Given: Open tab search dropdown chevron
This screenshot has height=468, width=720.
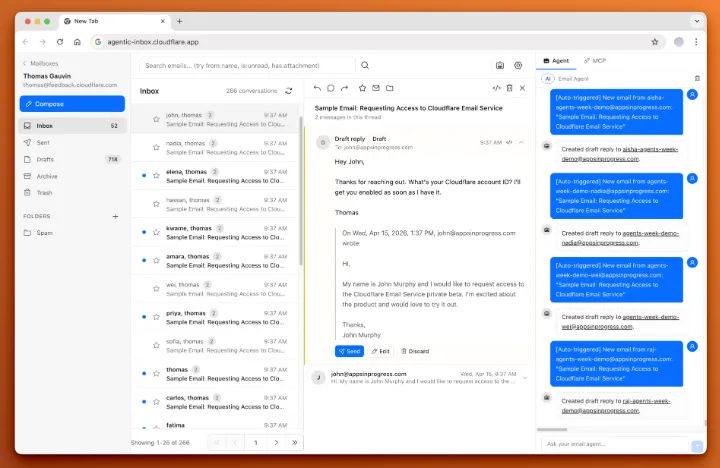Looking at the screenshot, I should (x=697, y=21).
